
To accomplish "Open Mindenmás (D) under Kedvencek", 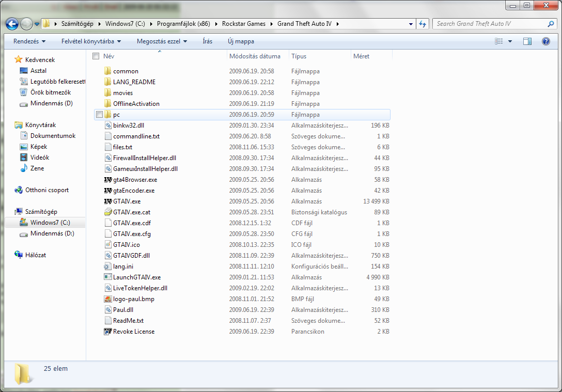I will (x=52, y=103).
